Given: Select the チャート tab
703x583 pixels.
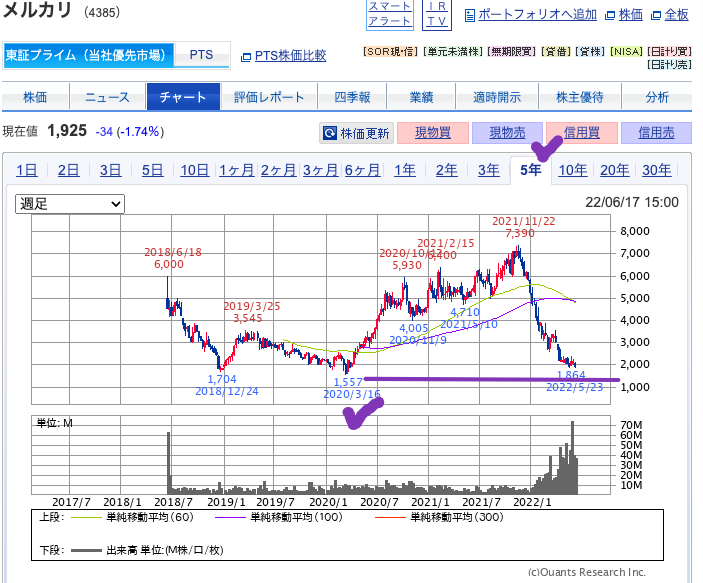Looking at the screenshot, I should coord(183,96).
